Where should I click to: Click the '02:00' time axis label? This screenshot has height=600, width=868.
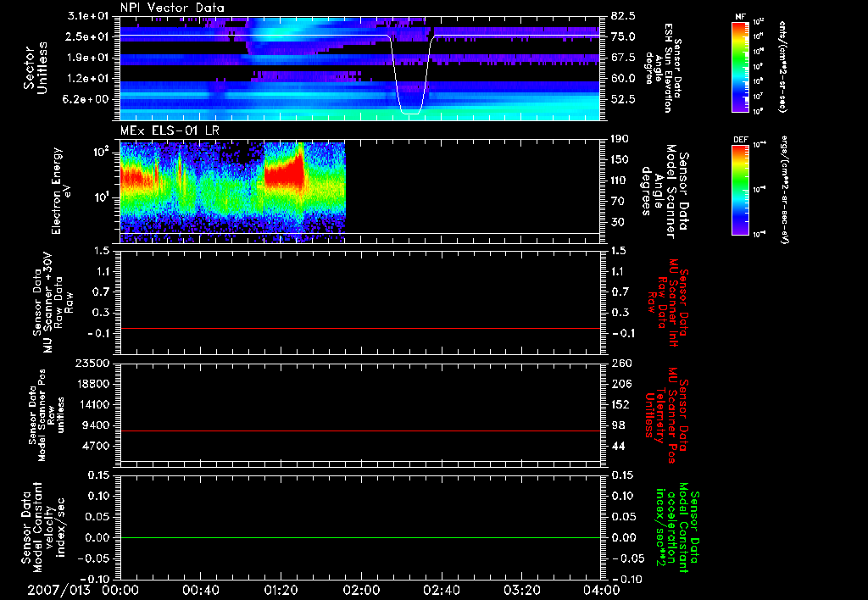pos(361,590)
